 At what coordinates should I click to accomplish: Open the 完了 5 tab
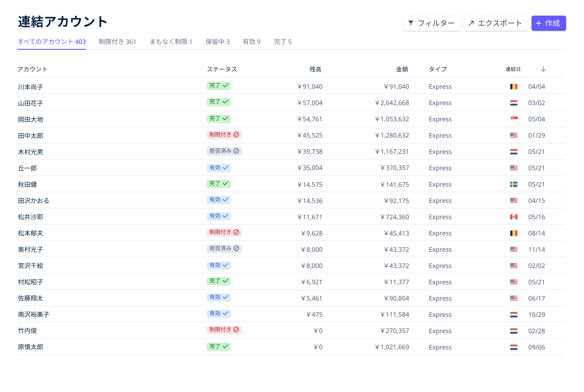(283, 42)
